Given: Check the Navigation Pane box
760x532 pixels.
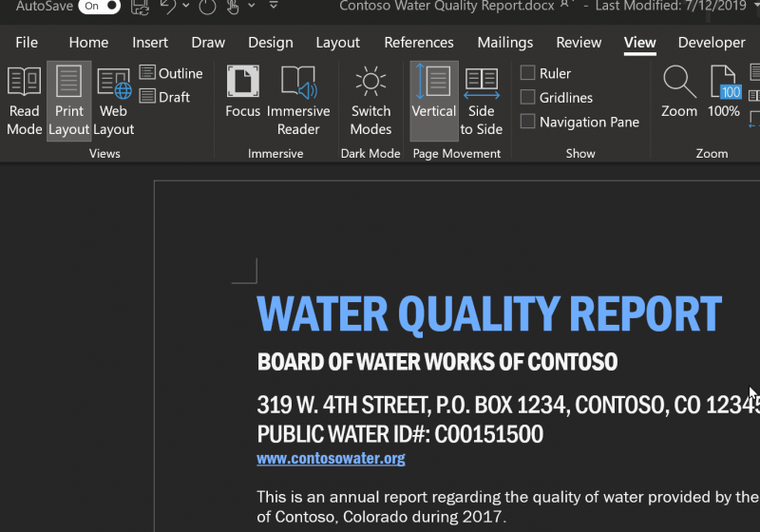Looking at the screenshot, I should 527,122.
